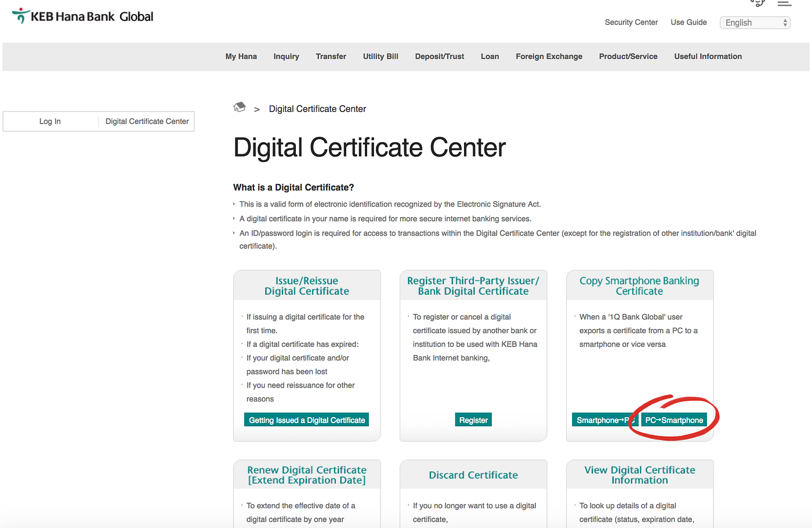Open the Foreign Exchange menu
The height and width of the screenshot is (528, 812).
coord(549,56)
